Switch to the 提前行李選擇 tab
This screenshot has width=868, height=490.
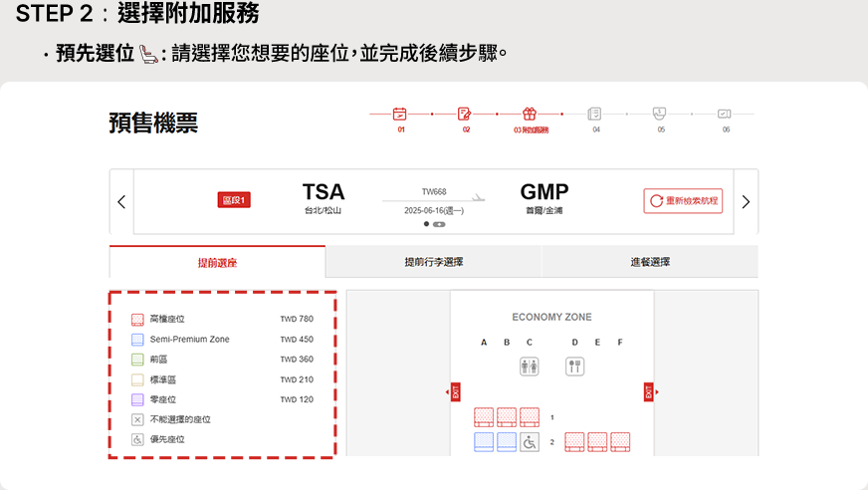pyautogui.click(x=433, y=262)
